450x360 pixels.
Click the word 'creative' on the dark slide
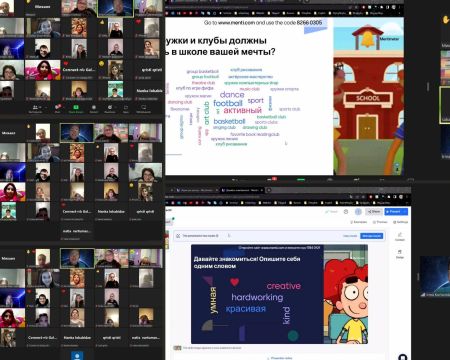point(284,286)
